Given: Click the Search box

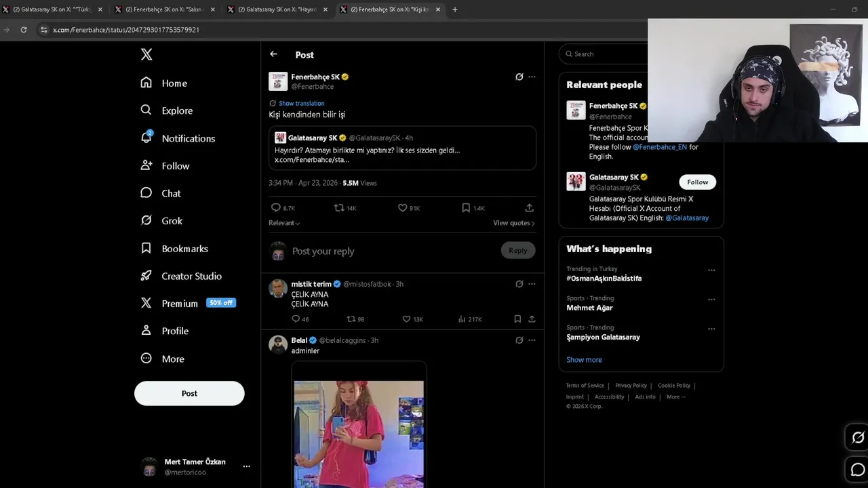Looking at the screenshot, I should click(604, 54).
